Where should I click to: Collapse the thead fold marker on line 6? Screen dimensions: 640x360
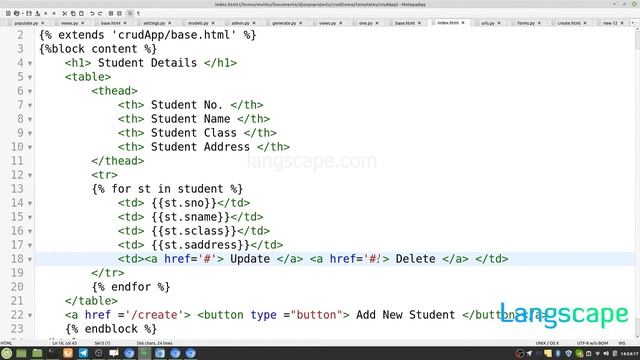click(30, 91)
